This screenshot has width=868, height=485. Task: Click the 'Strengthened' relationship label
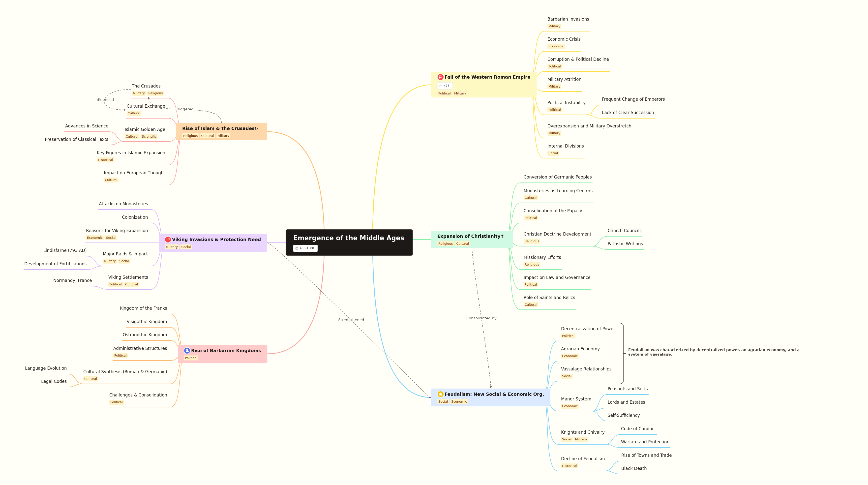tap(351, 320)
